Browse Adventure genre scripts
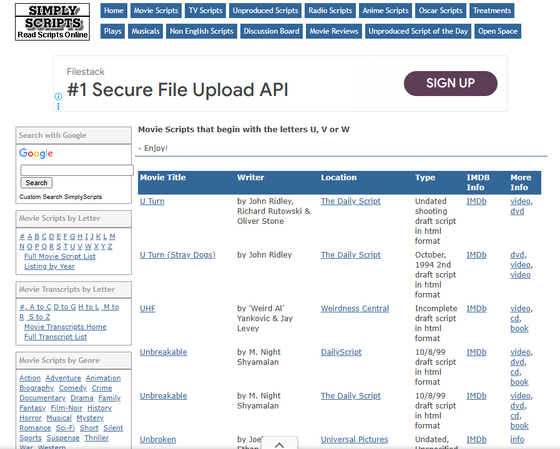The image size is (560, 449). pyautogui.click(x=63, y=378)
